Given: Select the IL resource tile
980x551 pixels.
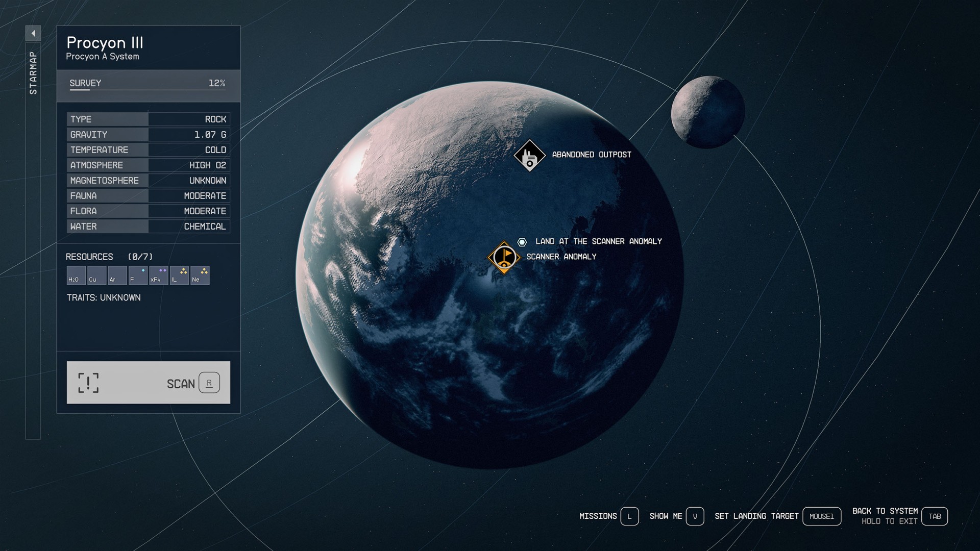Looking at the screenshot, I should 179,275.
